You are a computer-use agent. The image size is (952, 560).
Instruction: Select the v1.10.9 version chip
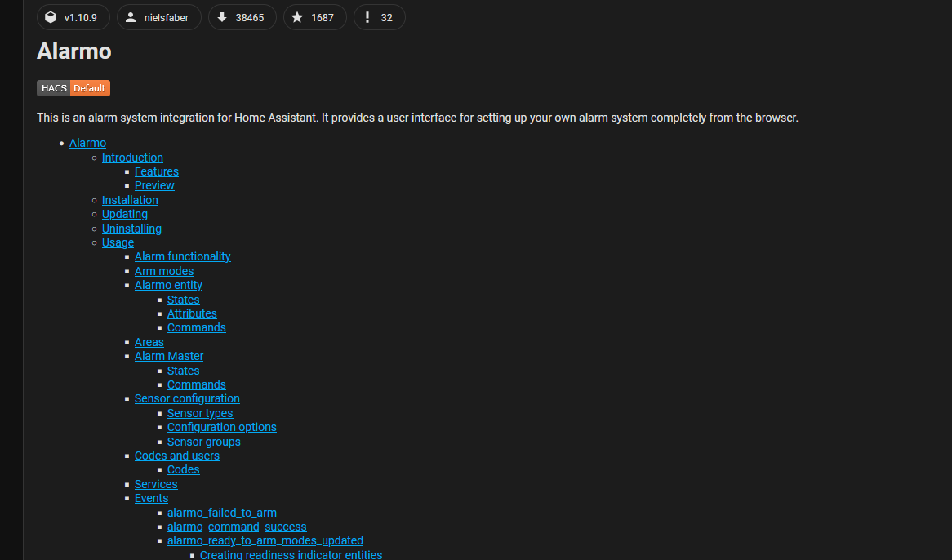(x=73, y=18)
